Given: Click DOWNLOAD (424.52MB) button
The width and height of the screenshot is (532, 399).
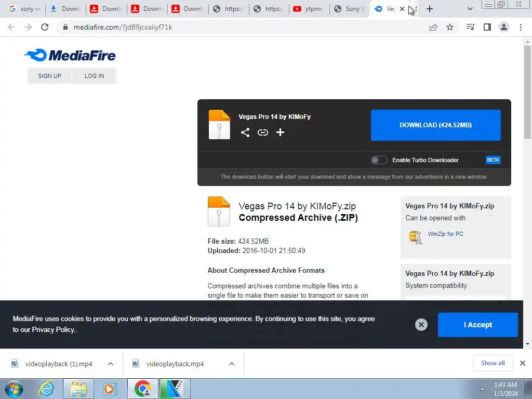Looking at the screenshot, I should (436, 125).
